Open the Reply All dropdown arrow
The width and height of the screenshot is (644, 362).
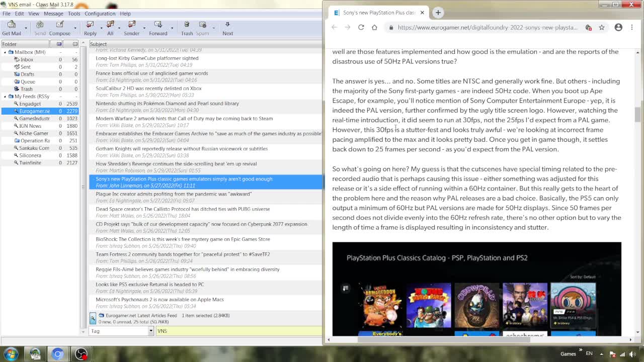pyautogui.click(x=119, y=28)
